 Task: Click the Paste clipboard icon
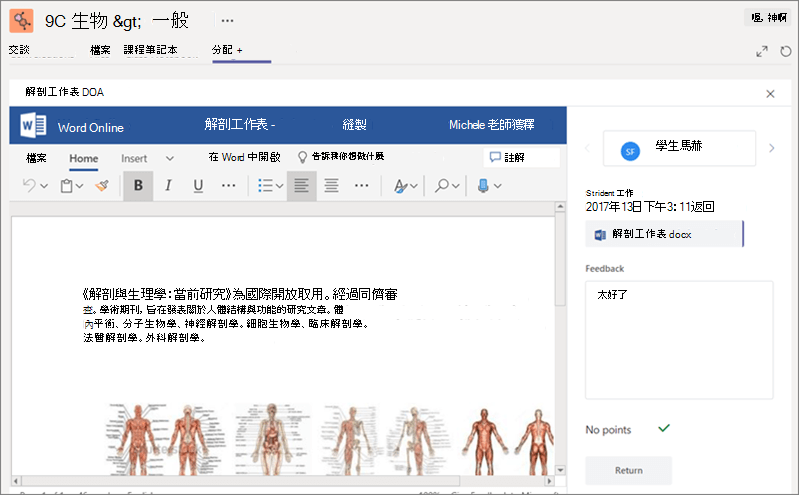(x=66, y=186)
